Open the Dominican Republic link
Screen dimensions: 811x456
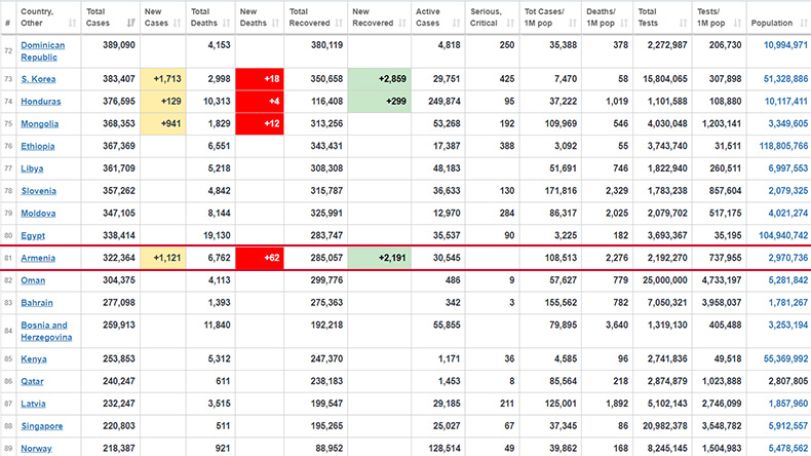pyautogui.click(x=42, y=51)
